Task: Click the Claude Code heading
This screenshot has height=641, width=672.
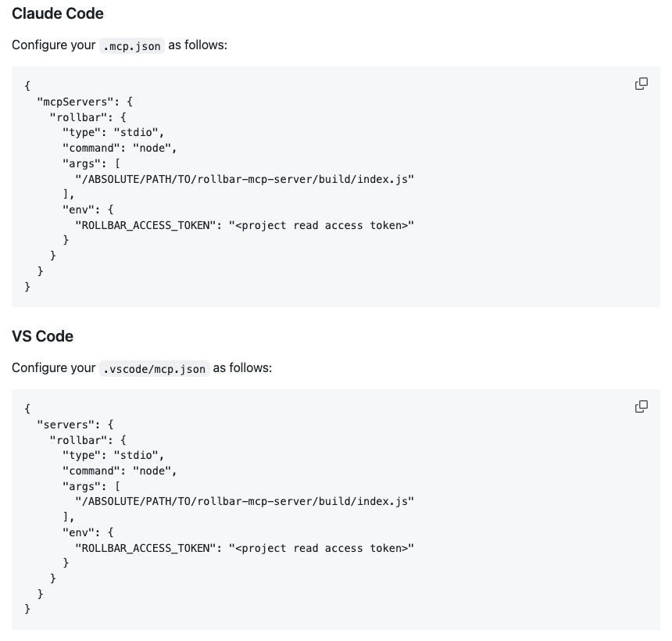Action: click(58, 14)
